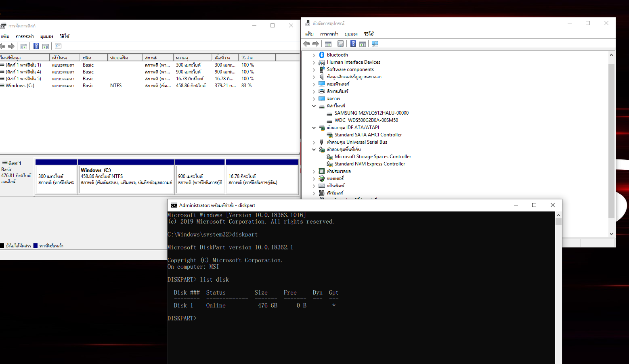Screen dimensions: 629x364
Task: Click the Help icon in Disk Management toolbar
Action: (36, 46)
